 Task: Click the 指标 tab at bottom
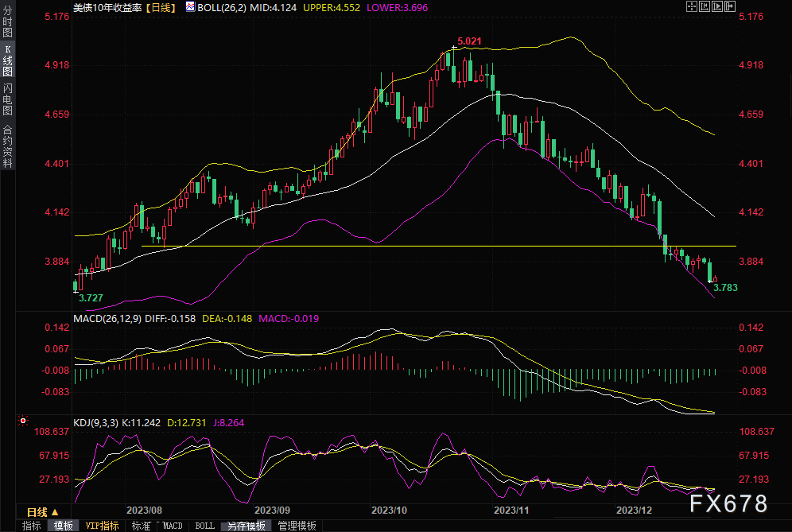(x=32, y=526)
